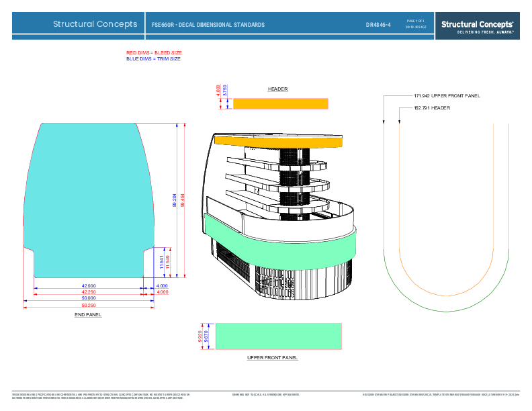Click the underlined HEADER label above orange bar
Screen dimensions: 532x411
[x=277, y=89]
